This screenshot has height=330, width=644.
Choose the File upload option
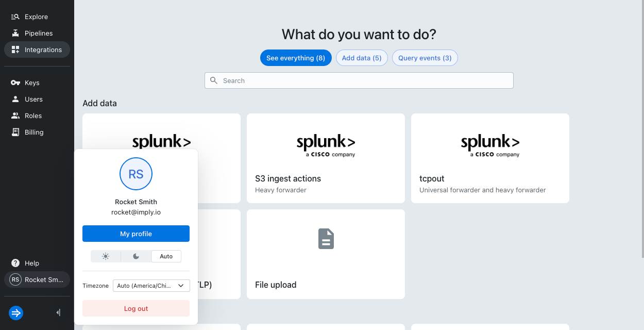pyautogui.click(x=326, y=254)
